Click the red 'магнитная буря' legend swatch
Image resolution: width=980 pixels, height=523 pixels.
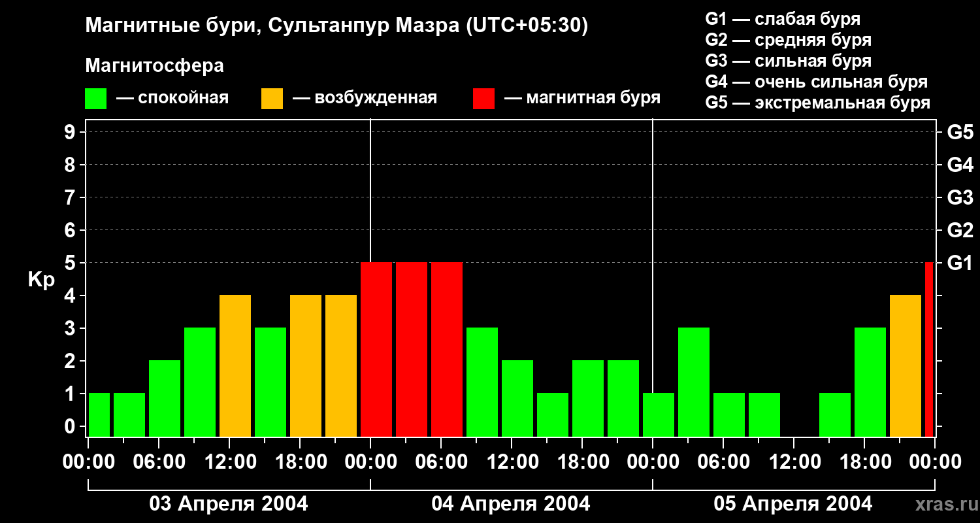(484, 99)
